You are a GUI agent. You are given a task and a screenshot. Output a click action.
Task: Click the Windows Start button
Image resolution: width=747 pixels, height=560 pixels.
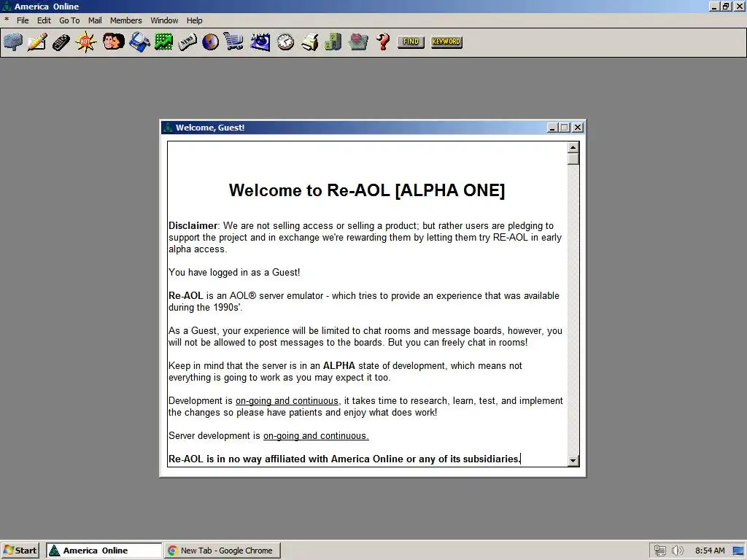pos(20,551)
